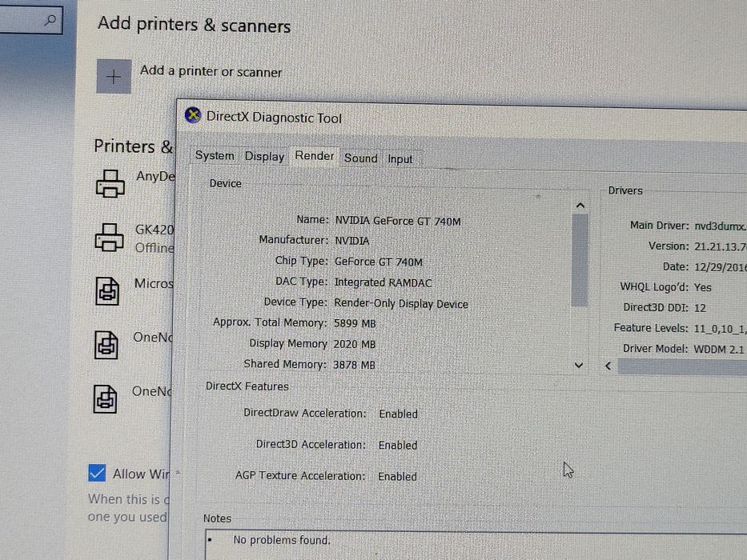Click the WHQL Logo'd value Yes

pyautogui.click(x=703, y=288)
